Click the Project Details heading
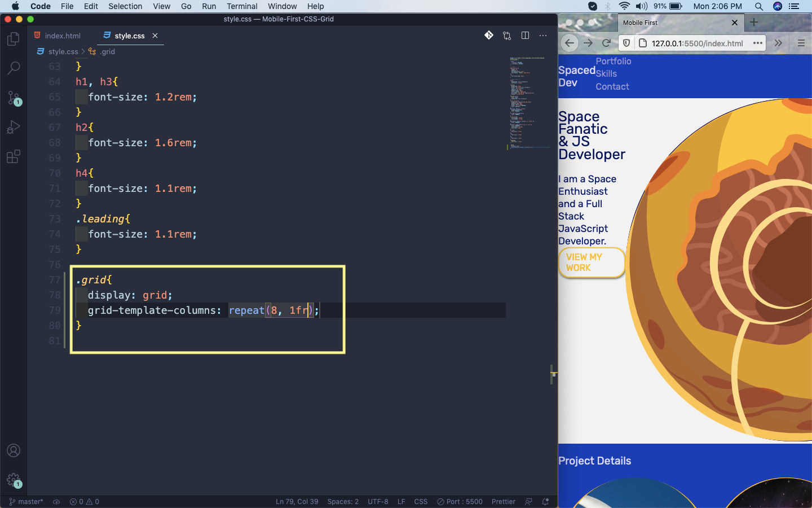 [594, 461]
